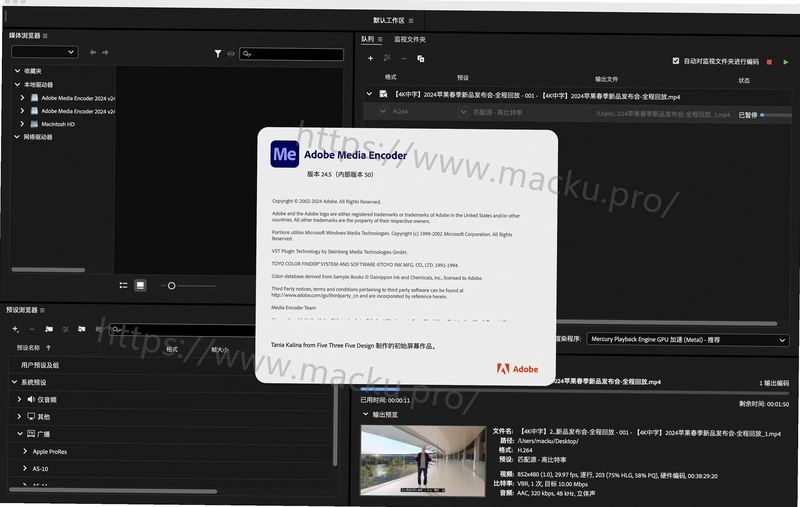
Task: Open preset settings icon in Preset Browser
Action: tap(65, 329)
